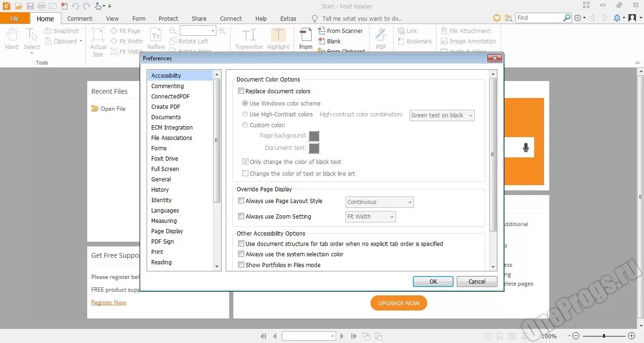The image size is (644, 343).
Task: Check Use document structure for tab order
Action: [x=241, y=244]
